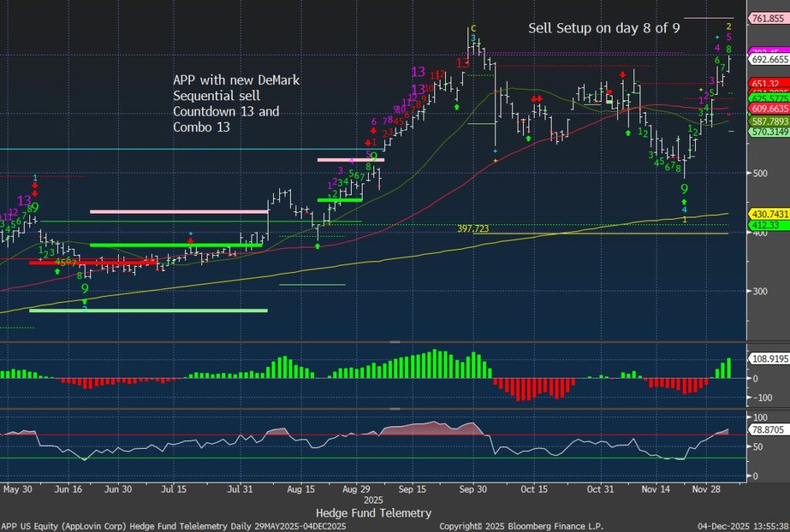Click the "APP with new DeMark" text annotation
Image resolution: width=790 pixels, height=532 pixels.
click(236, 80)
